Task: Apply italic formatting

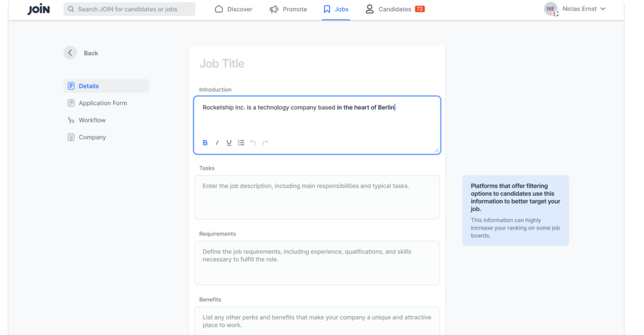Action: coord(217,142)
